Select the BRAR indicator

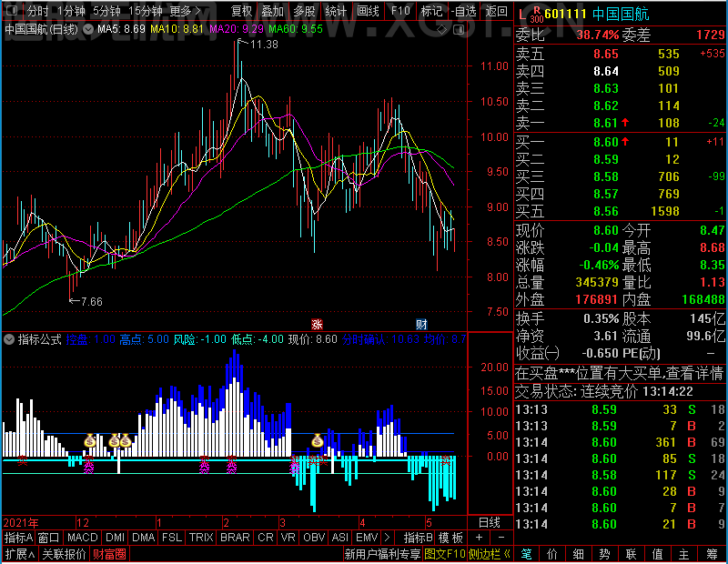[x=235, y=538]
